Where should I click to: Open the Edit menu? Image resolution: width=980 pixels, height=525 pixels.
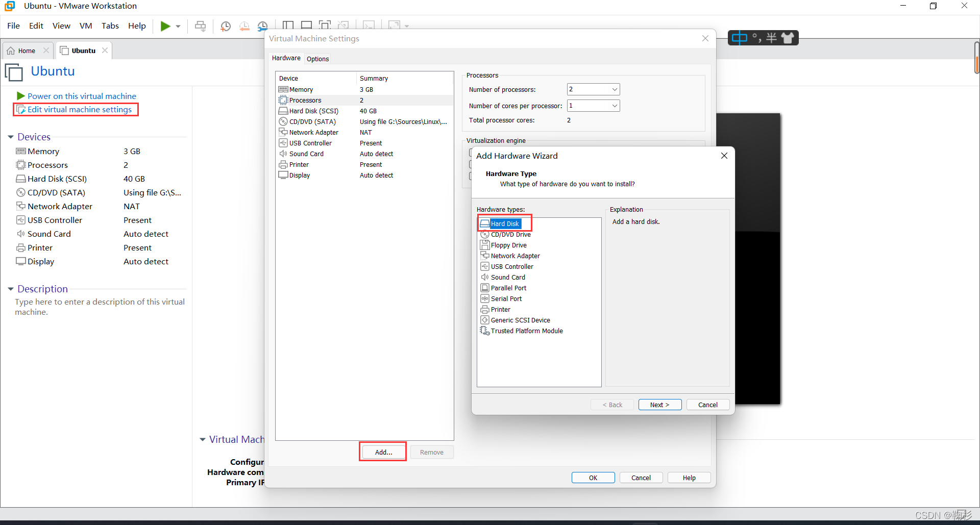[x=36, y=26]
